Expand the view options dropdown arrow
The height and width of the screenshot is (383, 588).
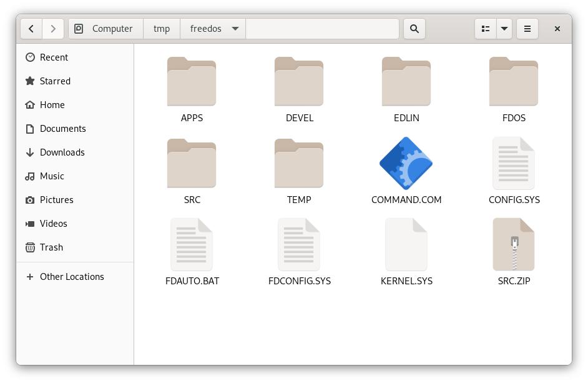[x=504, y=29]
